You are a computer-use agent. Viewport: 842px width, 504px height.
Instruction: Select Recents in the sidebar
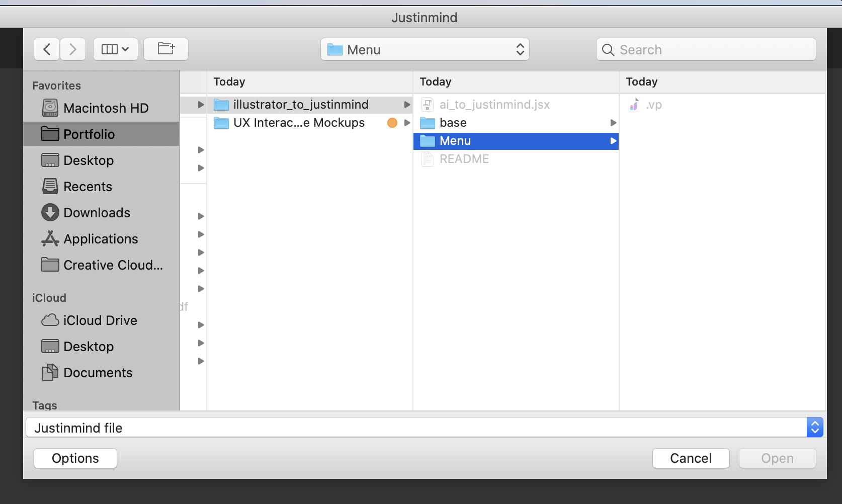88,187
